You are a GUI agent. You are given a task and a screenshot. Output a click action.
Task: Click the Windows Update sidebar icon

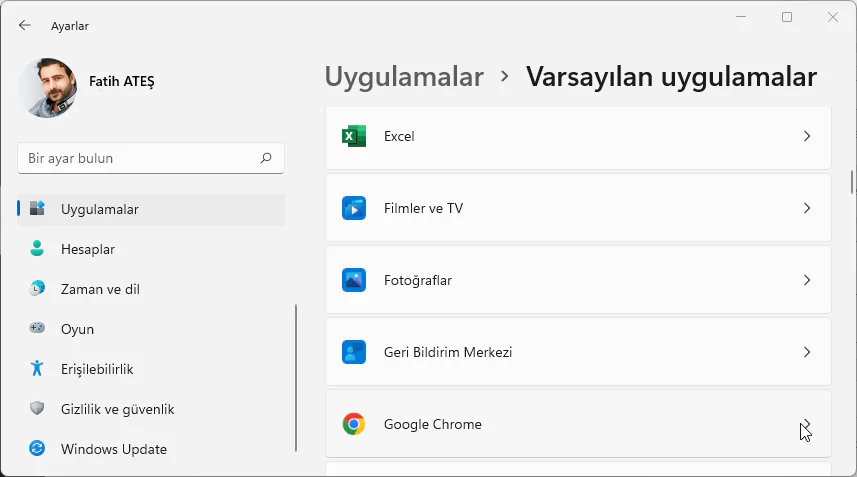37,449
